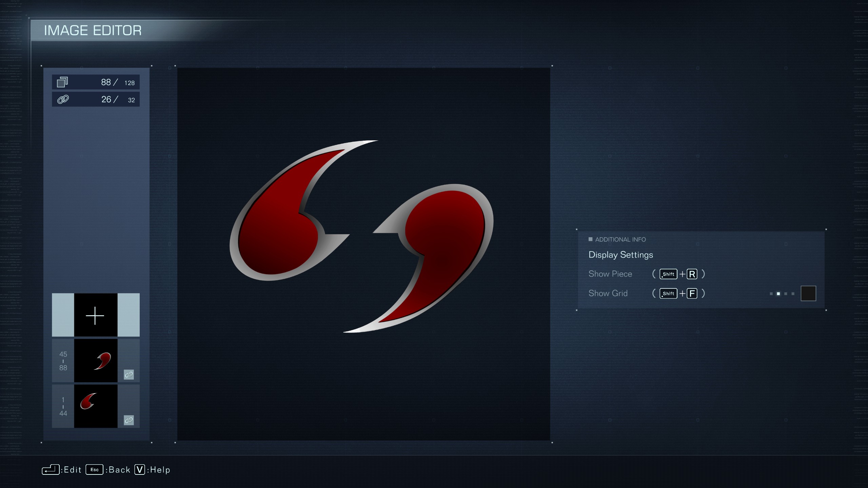868x488 pixels.
Task: Click link icon on layer group 1-44
Action: pyautogui.click(x=129, y=420)
